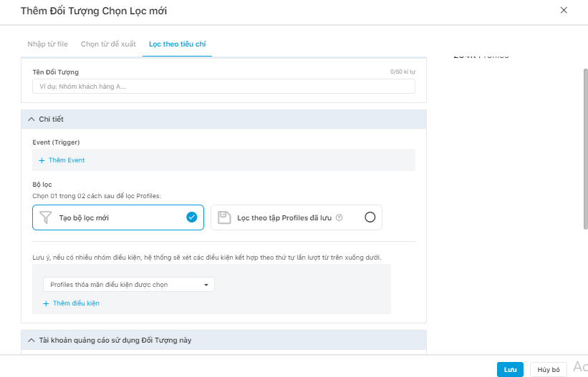588x377 pixels.
Task: Collapse the 'Chi tiết' section chevron
Action: point(31,119)
